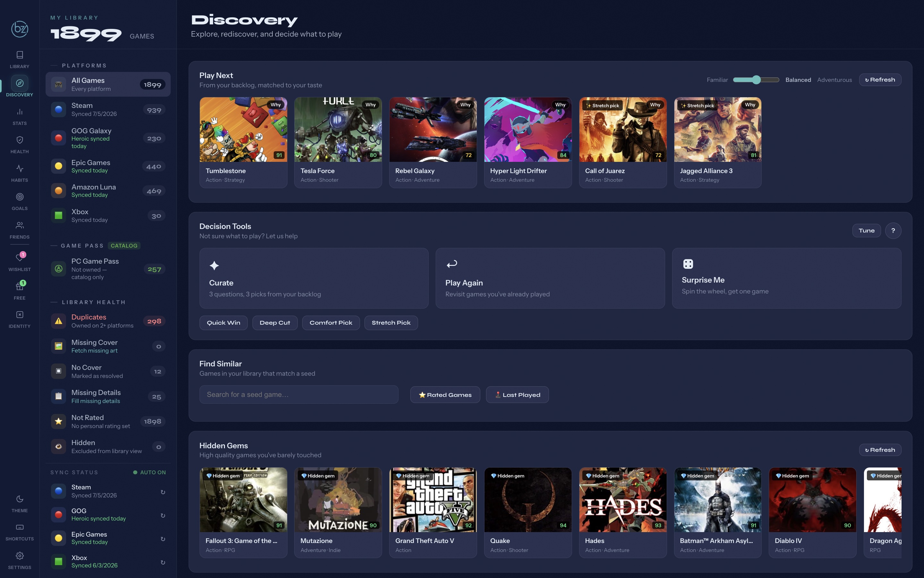Image resolution: width=924 pixels, height=578 pixels.
Task: Refresh the Hidden Gems list
Action: coord(880,450)
